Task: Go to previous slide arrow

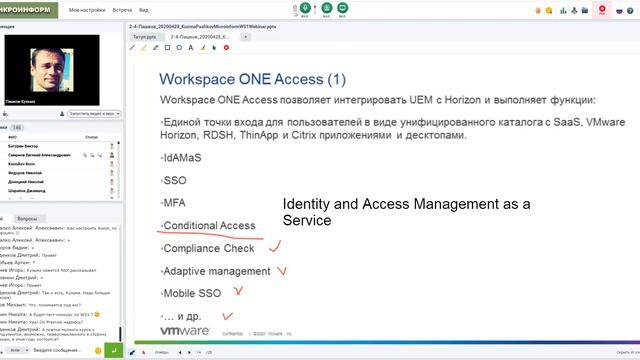Action: tap(180, 352)
